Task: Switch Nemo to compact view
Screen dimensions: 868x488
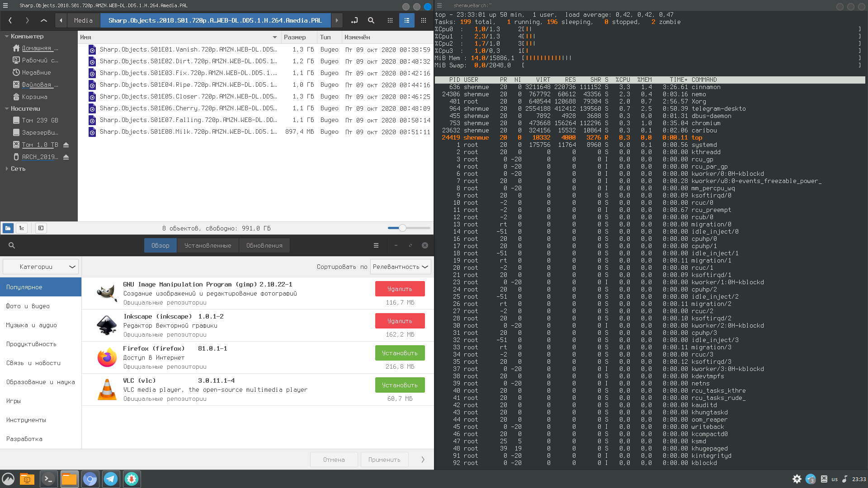Action: click(424, 20)
